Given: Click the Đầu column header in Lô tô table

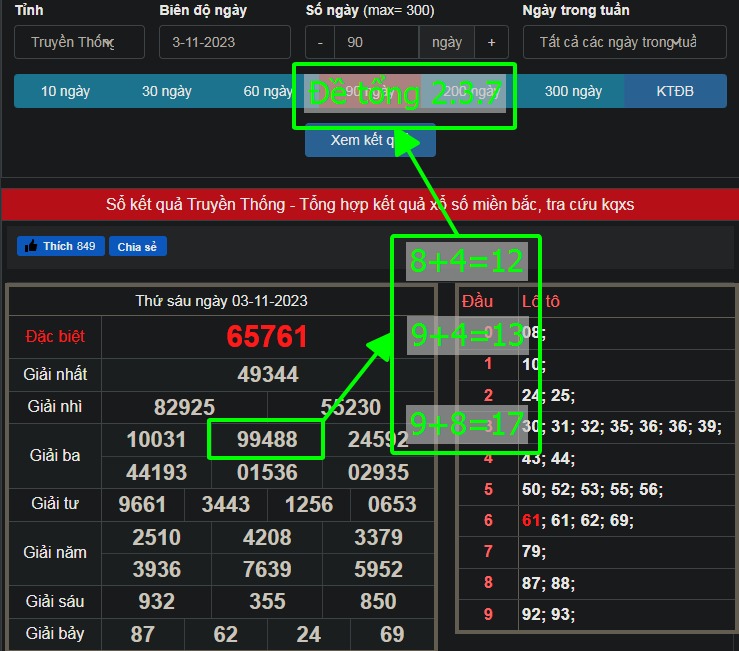Looking at the screenshot, I should (478, 301).
